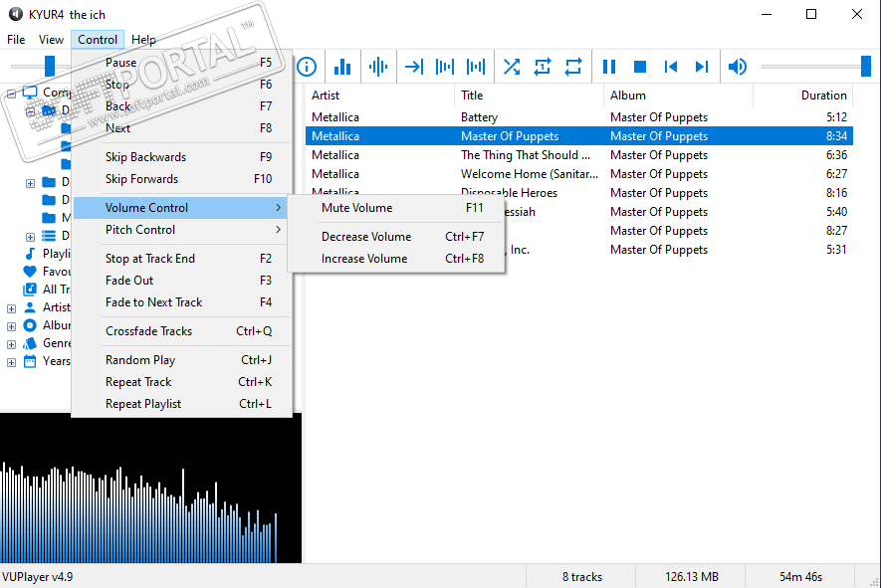
Task: Skip to the next track button
Action: pos(701,67)
